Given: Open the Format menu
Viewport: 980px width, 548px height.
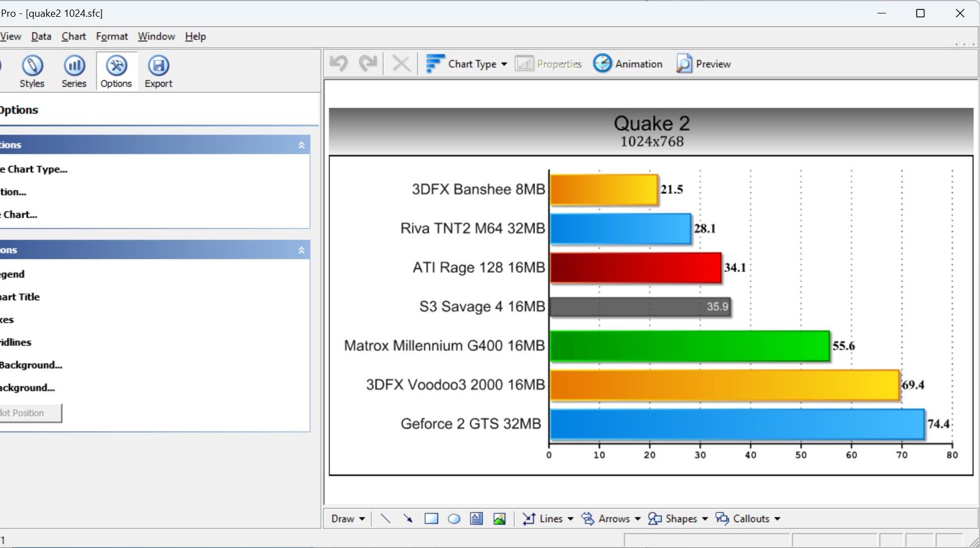Looking at the screenshot, I should coord(112,36).
